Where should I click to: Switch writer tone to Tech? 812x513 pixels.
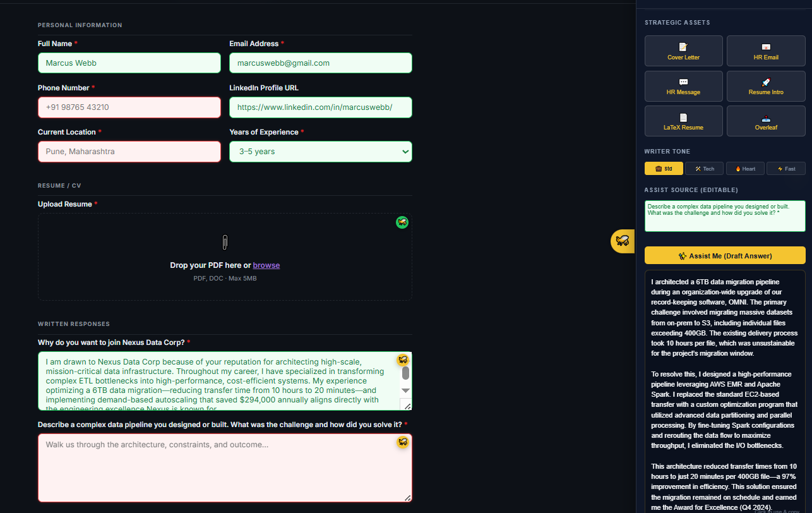704,169
